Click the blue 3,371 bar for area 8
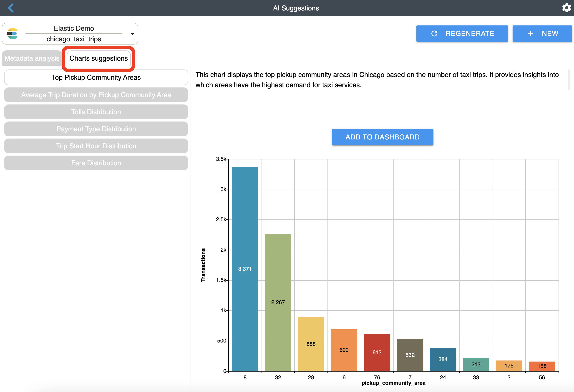This screenshot has height=392, width=574. [x=245, y=269]
